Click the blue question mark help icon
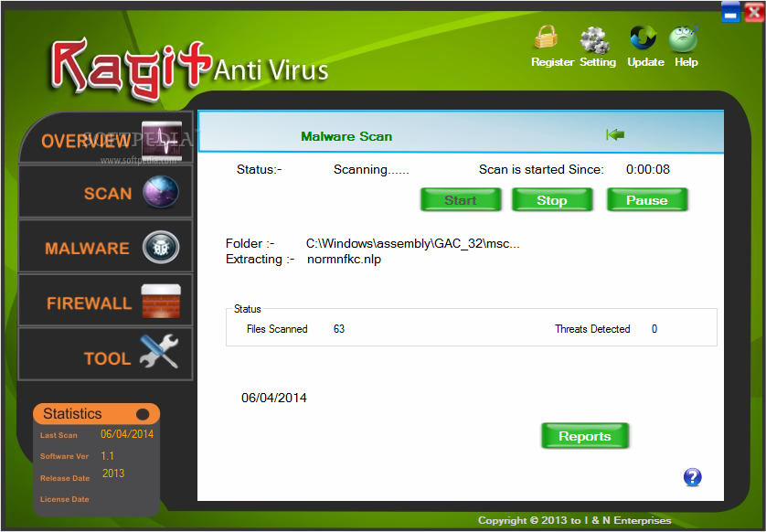 (692, 477)
